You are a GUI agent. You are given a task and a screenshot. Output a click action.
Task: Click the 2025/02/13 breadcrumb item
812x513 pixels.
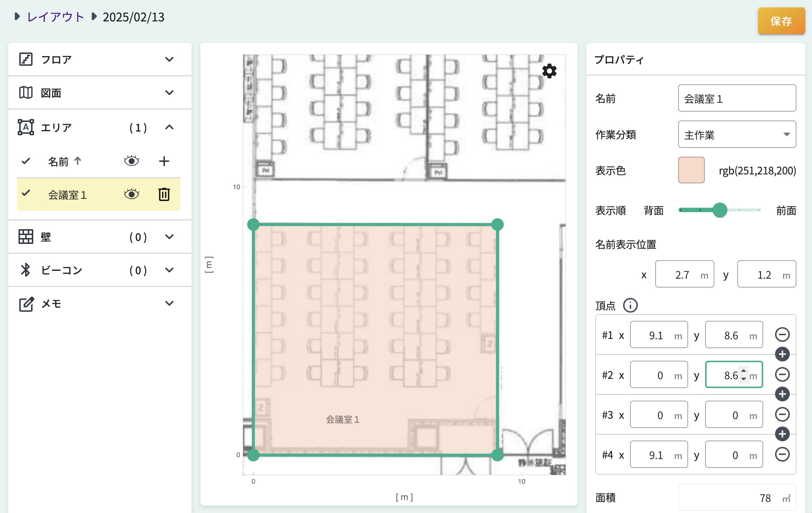[134, 17]
